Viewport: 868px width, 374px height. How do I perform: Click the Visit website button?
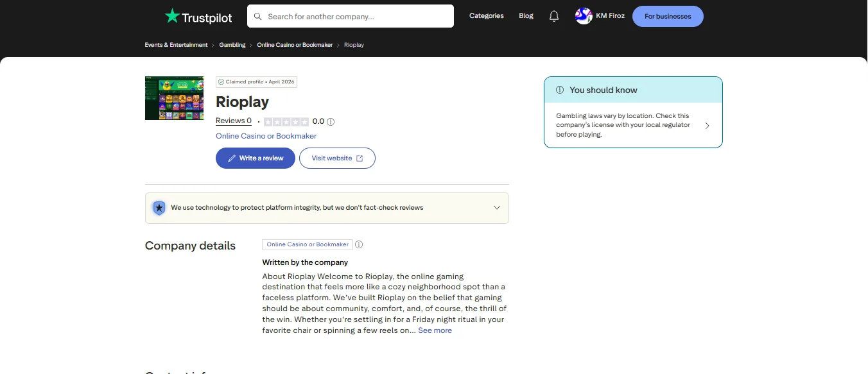337,158
